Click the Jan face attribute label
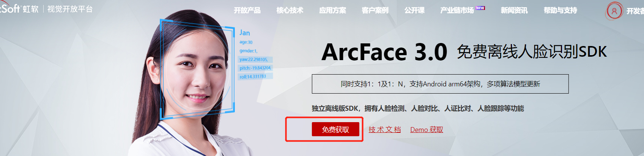The height and width of the screenshot is (156, 644). pyautogui.click(x=244, y=33)
